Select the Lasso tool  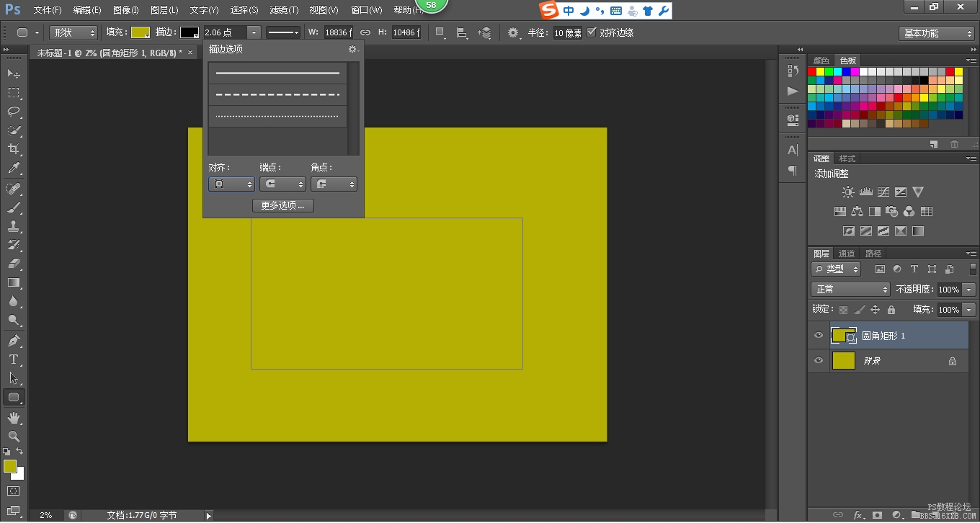[14, 112]
